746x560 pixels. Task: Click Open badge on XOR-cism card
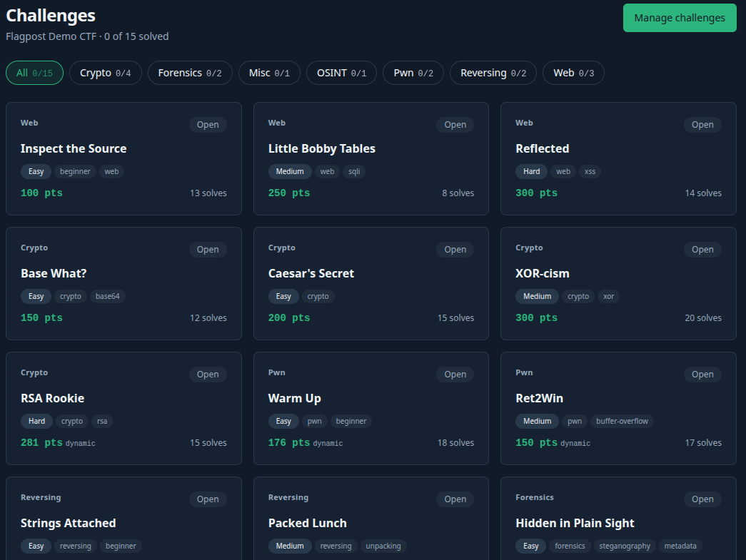pyautogui.click(x=702, y=250)
